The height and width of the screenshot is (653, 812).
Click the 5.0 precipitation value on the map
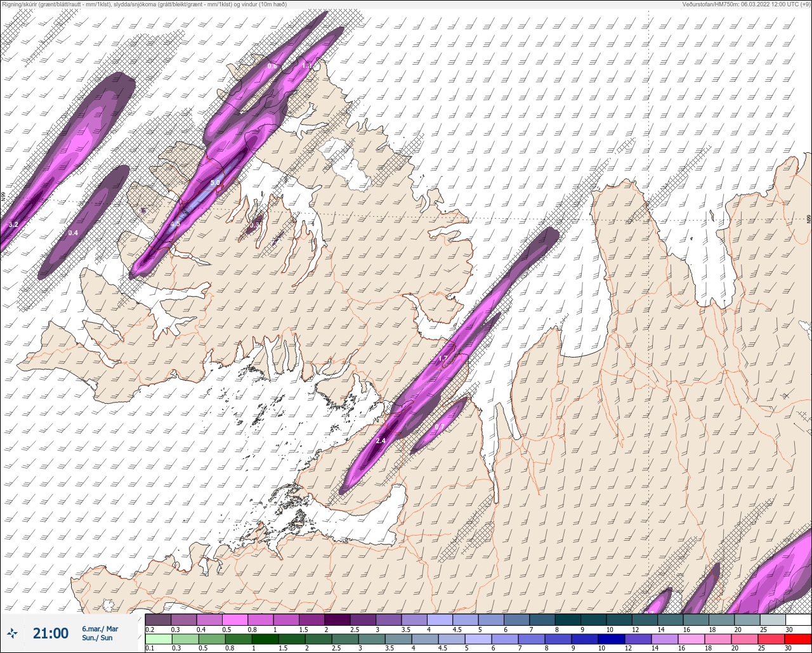coord(216,183)
